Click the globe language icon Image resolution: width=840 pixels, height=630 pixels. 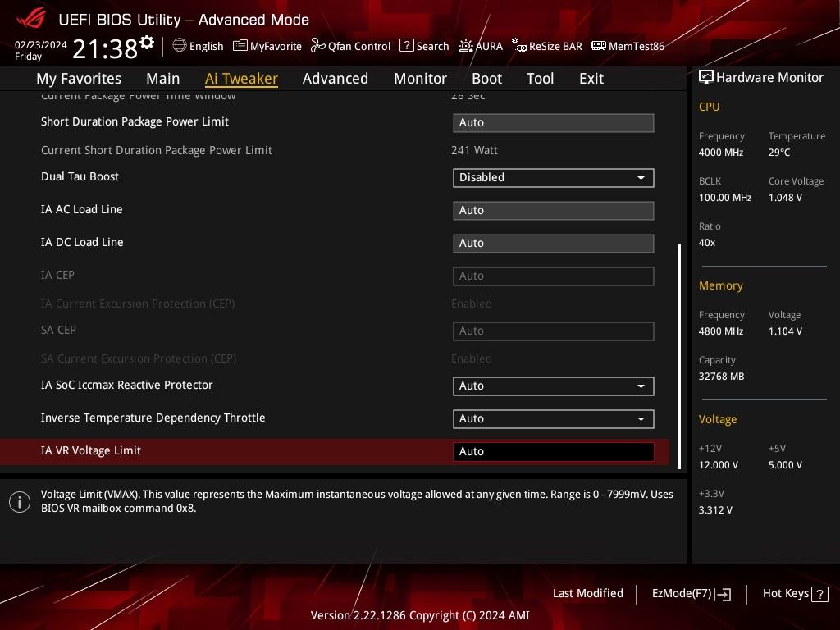(x=180, y=46)
